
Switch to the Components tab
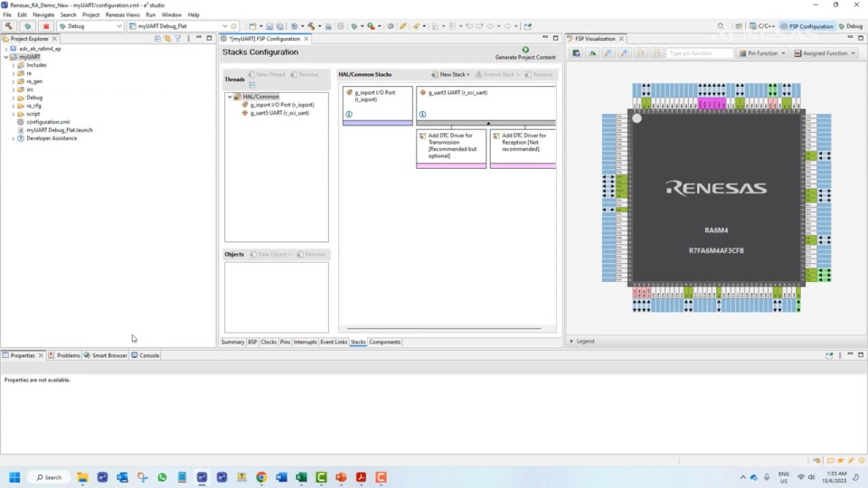385,342
